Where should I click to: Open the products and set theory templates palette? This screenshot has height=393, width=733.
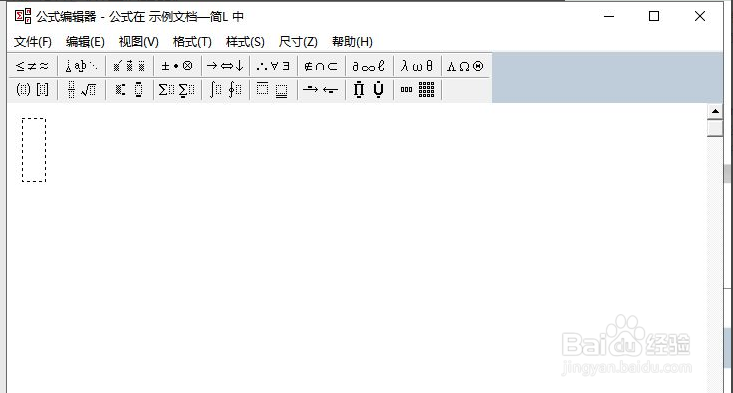(x=369, y=89)
